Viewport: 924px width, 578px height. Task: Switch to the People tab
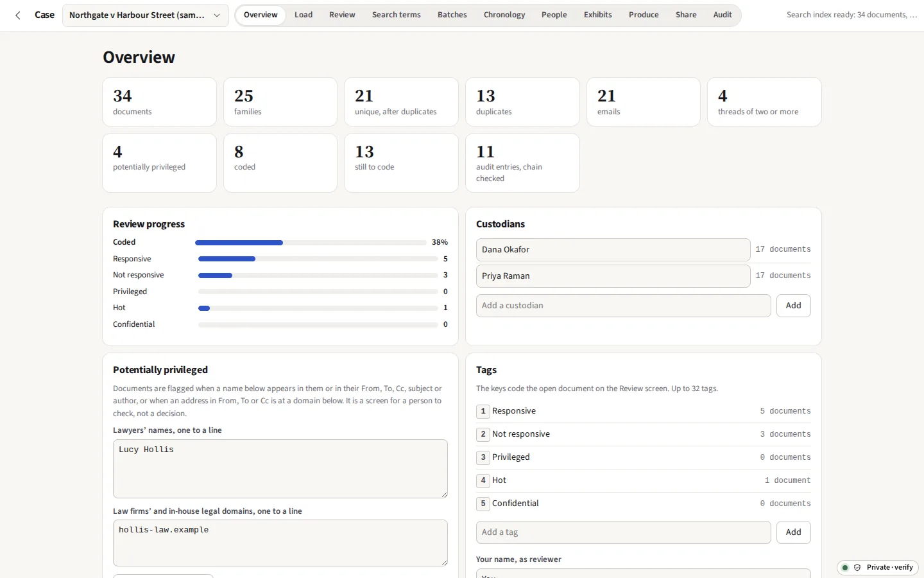pyautogui.click(x=554, y=15)
